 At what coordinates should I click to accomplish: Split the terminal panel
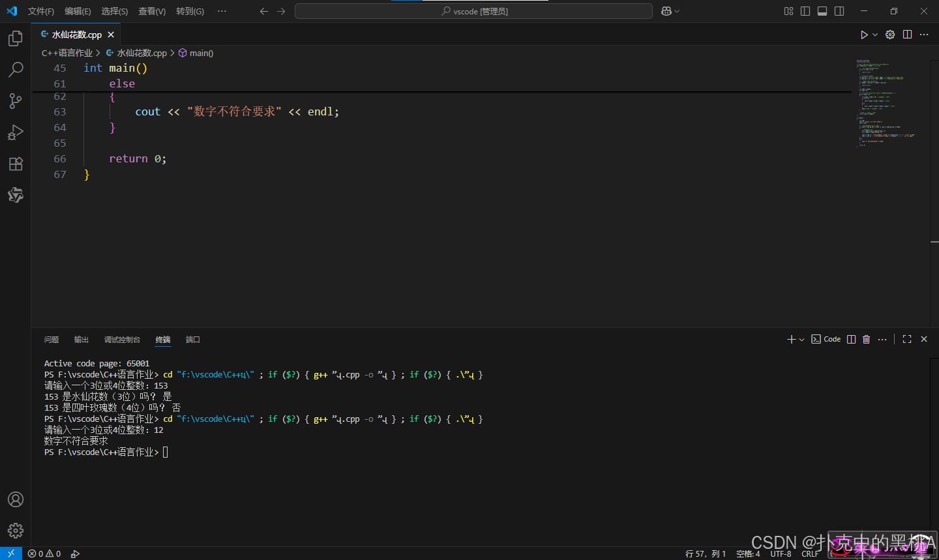851,339
